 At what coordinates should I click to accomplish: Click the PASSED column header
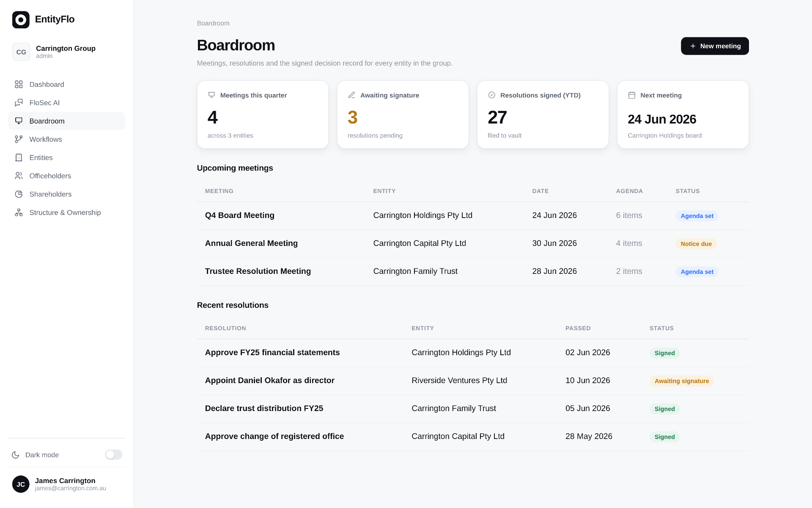(x=578, y=328)
